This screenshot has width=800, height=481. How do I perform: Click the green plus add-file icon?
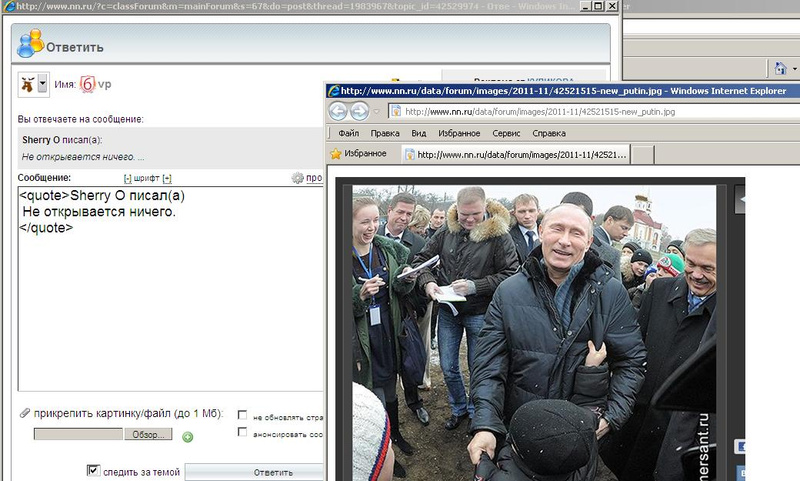(188, 437)
